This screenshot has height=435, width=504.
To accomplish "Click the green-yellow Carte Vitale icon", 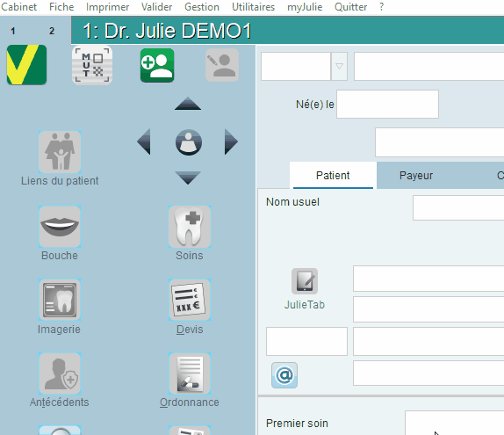I will (x=26, y=65).
